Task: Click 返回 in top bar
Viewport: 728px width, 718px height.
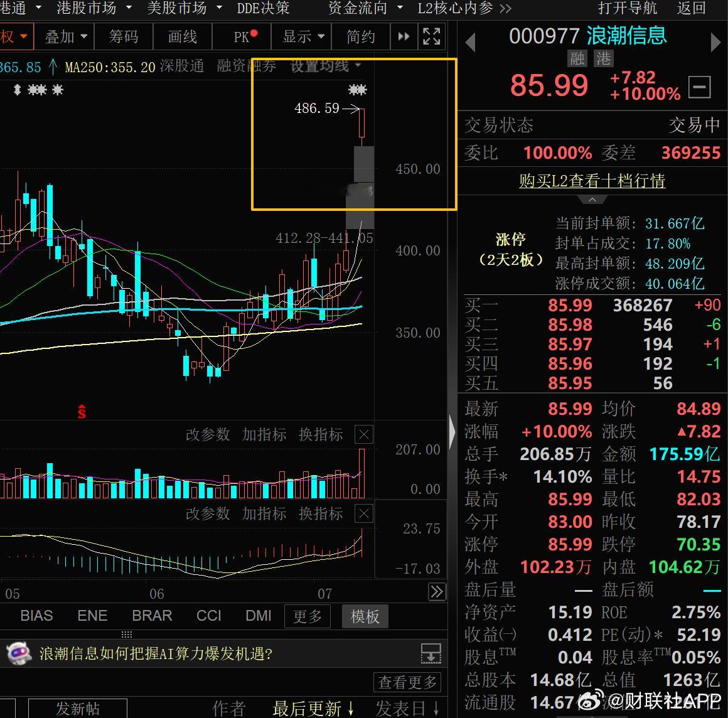Action: (x=692, y=8)
